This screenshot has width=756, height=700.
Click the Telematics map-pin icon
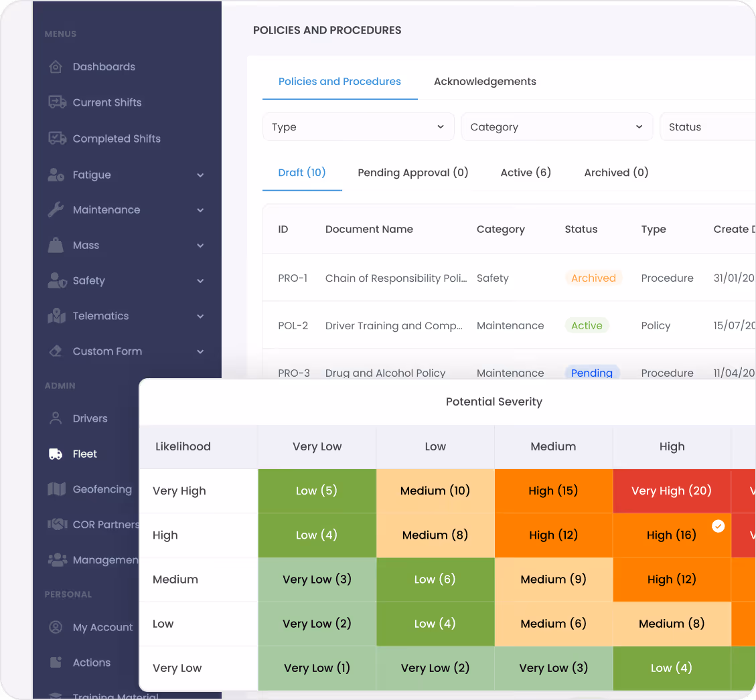coord(56,316)
